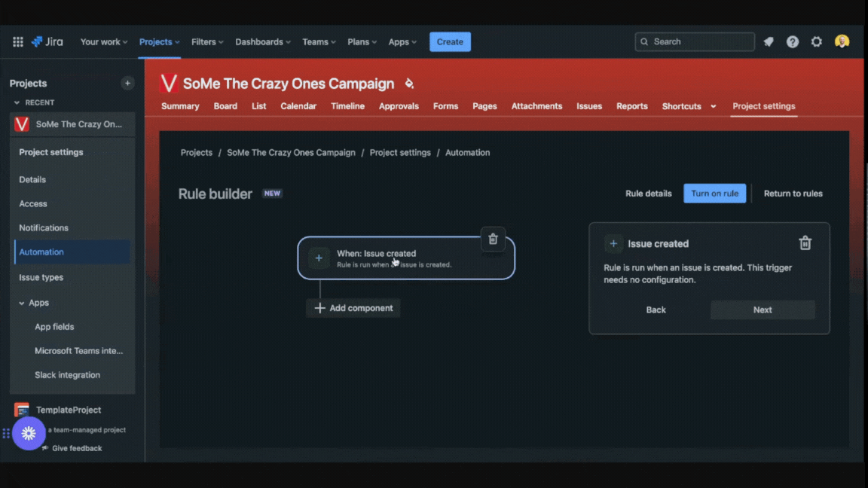868x488 pixels.
Task: Switch to the Approvals tab
Action: coord(399,106)
